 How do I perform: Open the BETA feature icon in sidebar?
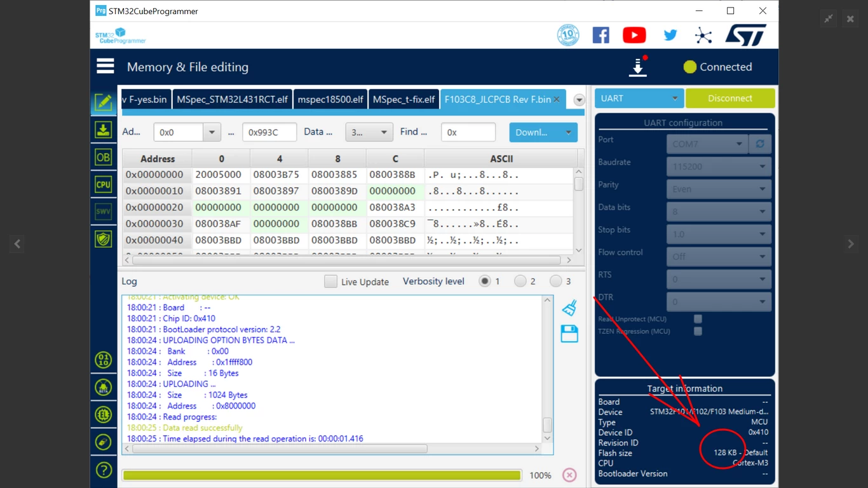tap(104, 388)
